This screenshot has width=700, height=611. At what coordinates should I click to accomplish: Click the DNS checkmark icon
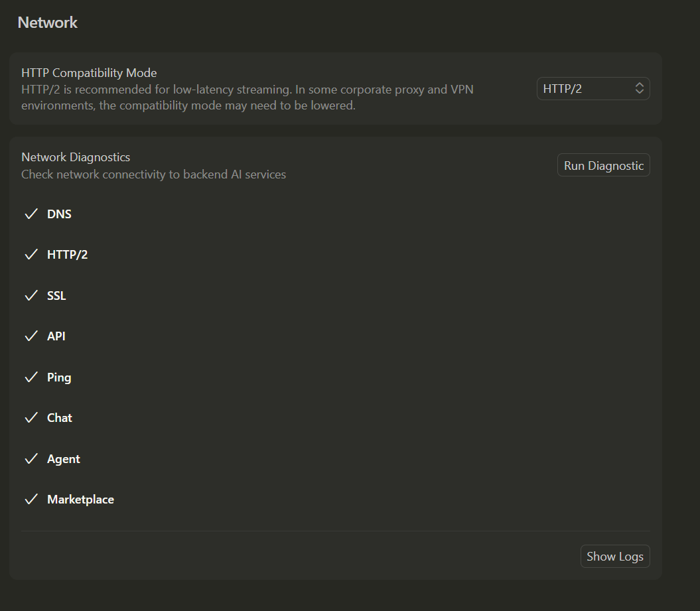coord(31,214)
